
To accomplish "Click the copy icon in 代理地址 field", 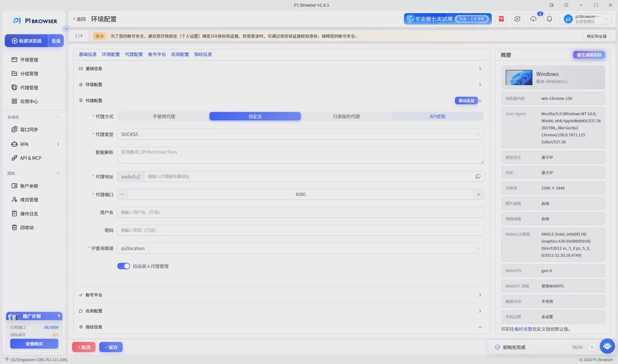I will point(478,176).
